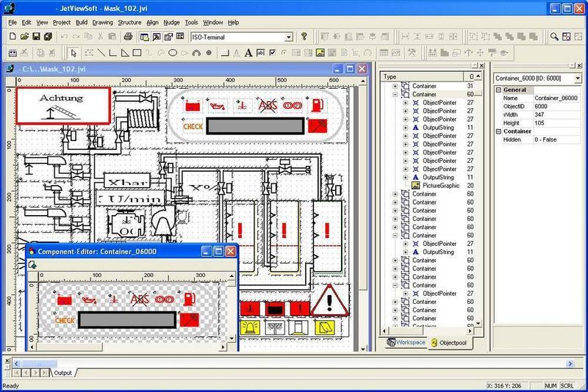Click the eye preview icon in lower toolbar
Image resolution: width=588 pixels, height=392 pixels.
pos(504,53)
